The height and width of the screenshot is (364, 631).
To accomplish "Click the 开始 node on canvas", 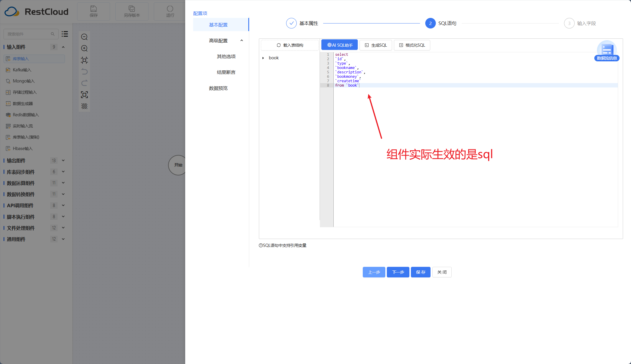I will point(178,165).
